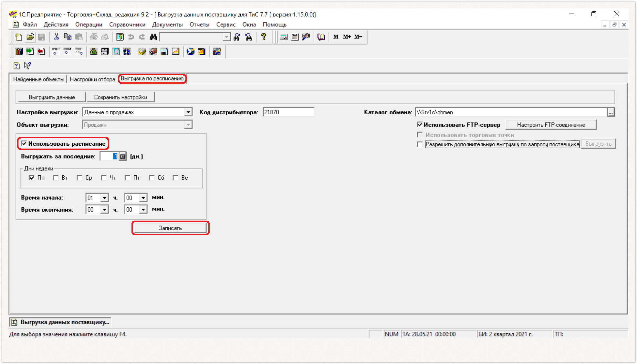
Task: Click the 'Код дистрибьютора' input field
Action: [x=288, y=112]
